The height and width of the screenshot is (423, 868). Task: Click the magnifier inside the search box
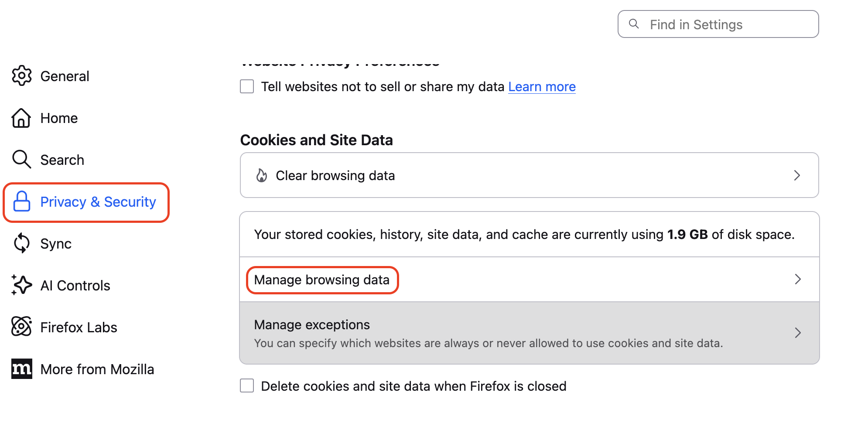pyautogui.click(x=634, y=24)
